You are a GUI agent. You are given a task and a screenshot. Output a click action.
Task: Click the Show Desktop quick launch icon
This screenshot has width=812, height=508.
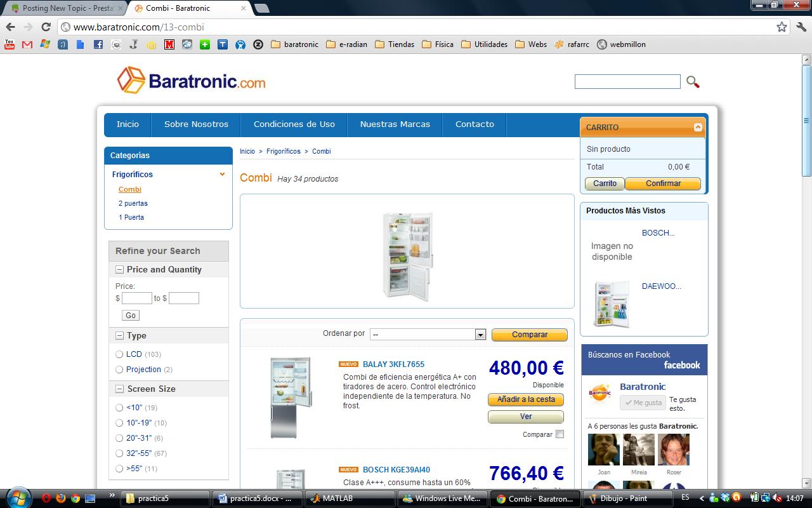(x=90, y=498)
